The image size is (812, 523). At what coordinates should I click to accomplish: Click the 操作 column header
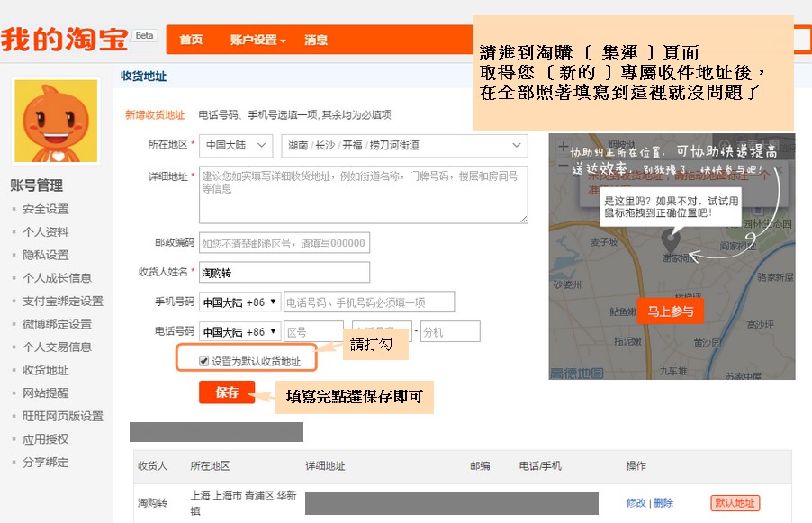(636, 466)
